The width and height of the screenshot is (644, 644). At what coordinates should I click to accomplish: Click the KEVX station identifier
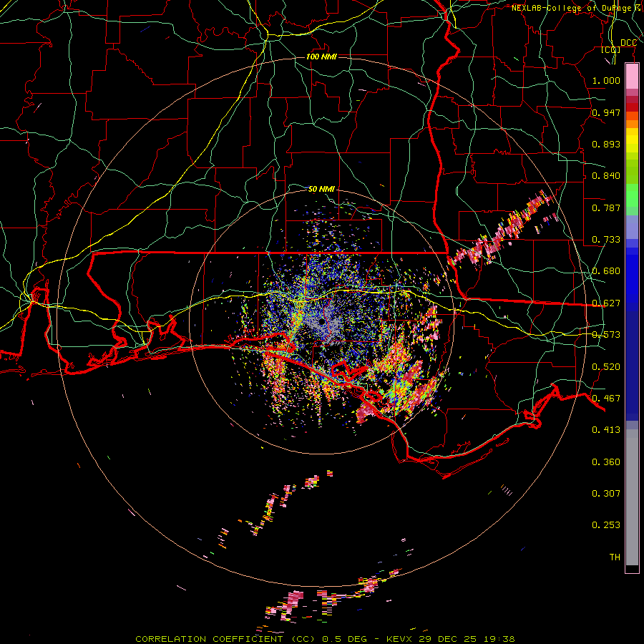pos(401,639)
